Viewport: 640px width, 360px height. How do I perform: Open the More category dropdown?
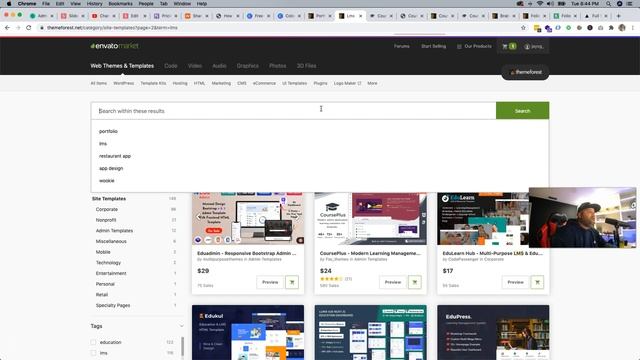tap(372, 83)
